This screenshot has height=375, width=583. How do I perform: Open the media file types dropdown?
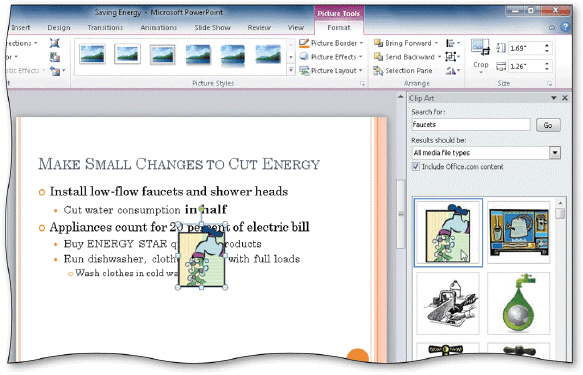click(x=555, y=152)
